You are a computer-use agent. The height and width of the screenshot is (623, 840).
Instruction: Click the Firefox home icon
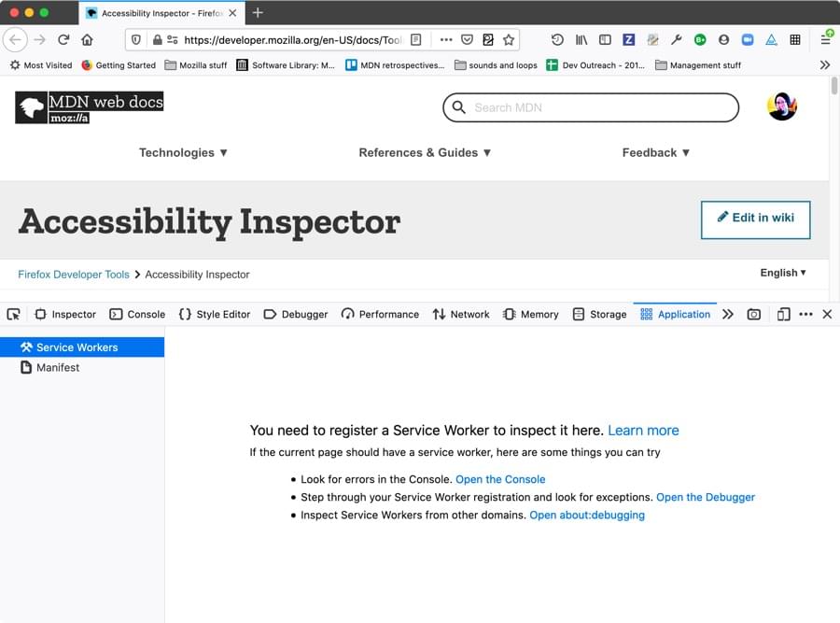tap(88, 40)
